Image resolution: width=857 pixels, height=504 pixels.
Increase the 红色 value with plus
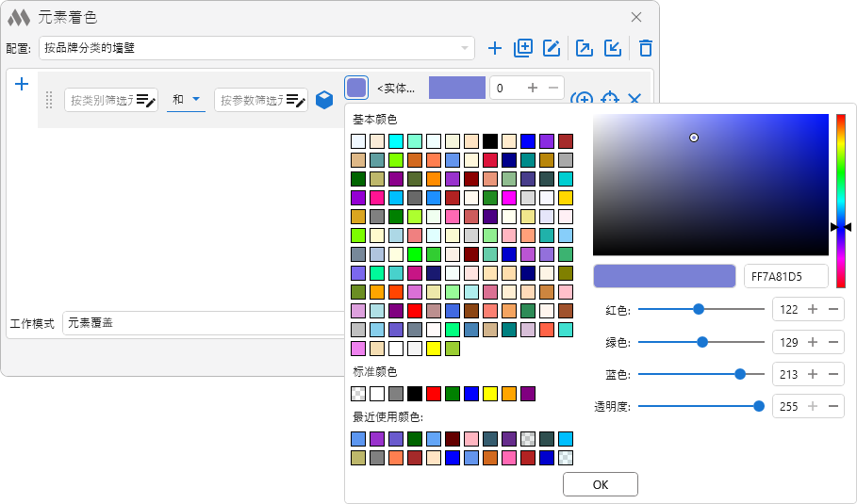pos(813,309)
